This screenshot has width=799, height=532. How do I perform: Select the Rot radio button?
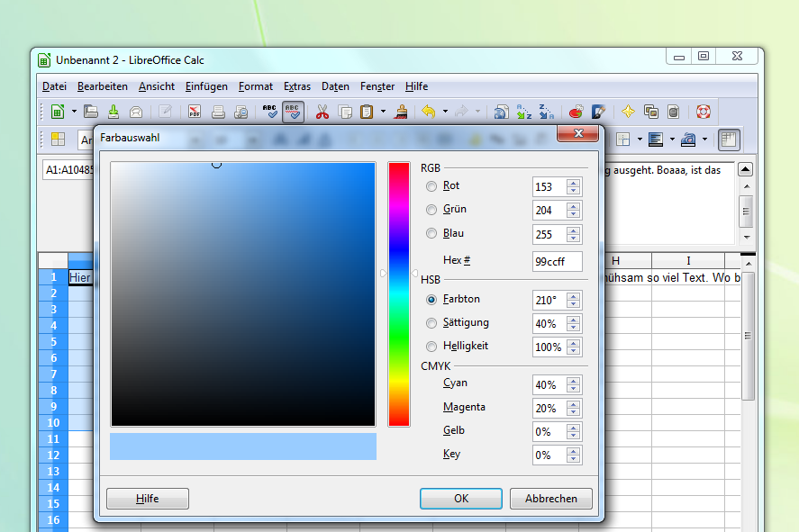[431, 186]
